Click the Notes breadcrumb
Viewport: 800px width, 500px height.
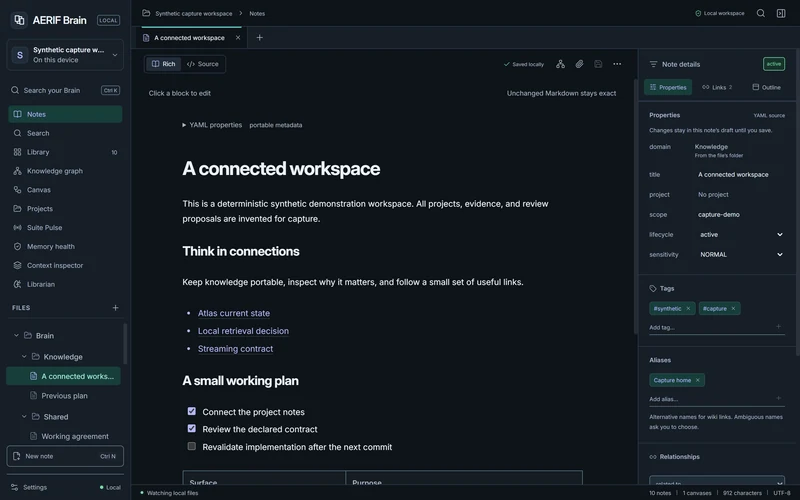tap(257, 14)
